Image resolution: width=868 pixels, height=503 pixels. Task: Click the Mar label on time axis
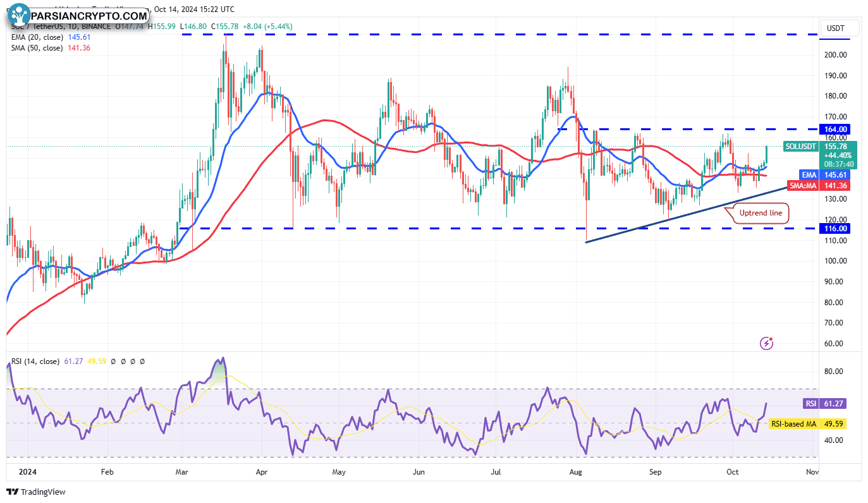point(181,471)
